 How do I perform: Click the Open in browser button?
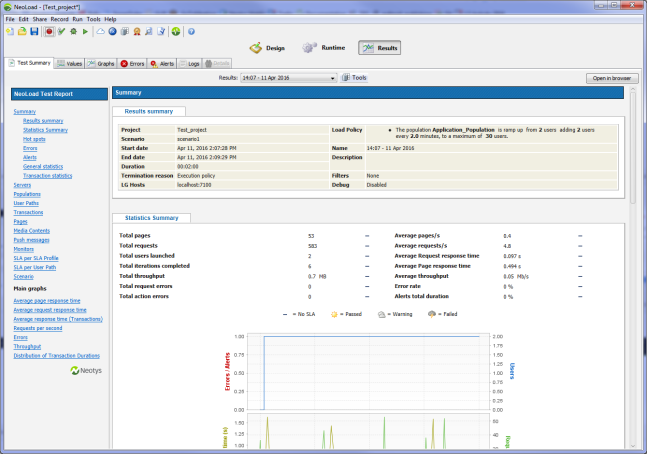coord(611,77)
